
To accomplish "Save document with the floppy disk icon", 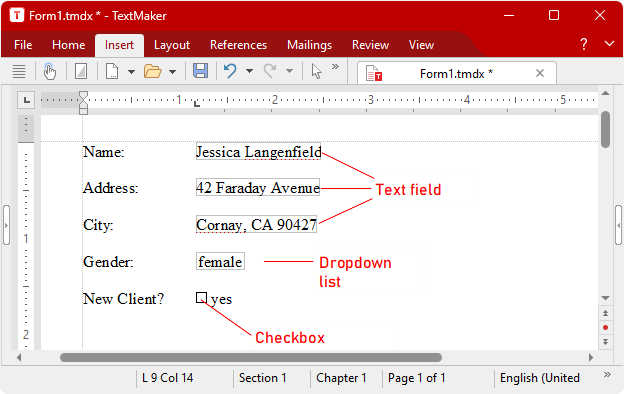I will [x=200, y=71].
